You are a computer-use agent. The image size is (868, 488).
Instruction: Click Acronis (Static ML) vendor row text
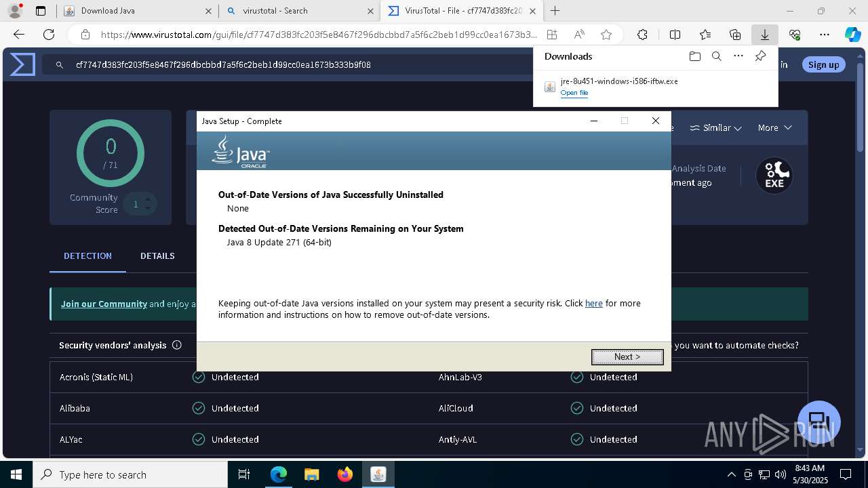[x=96, y=377]
